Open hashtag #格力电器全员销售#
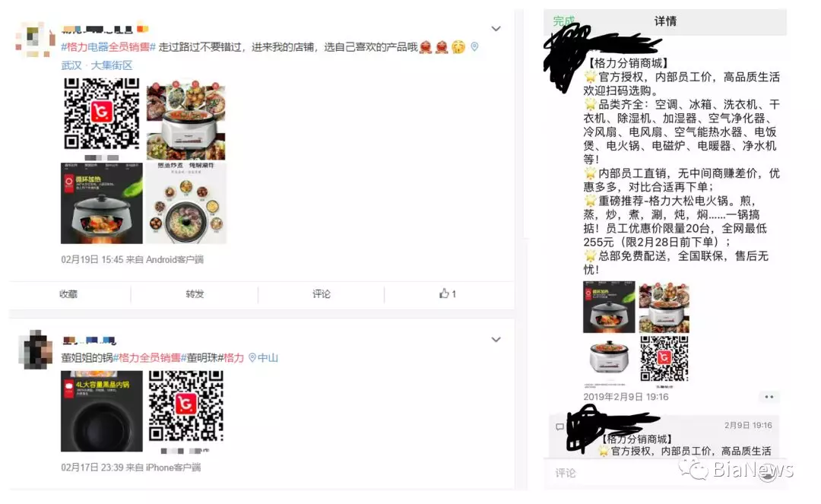 [109, 47]
